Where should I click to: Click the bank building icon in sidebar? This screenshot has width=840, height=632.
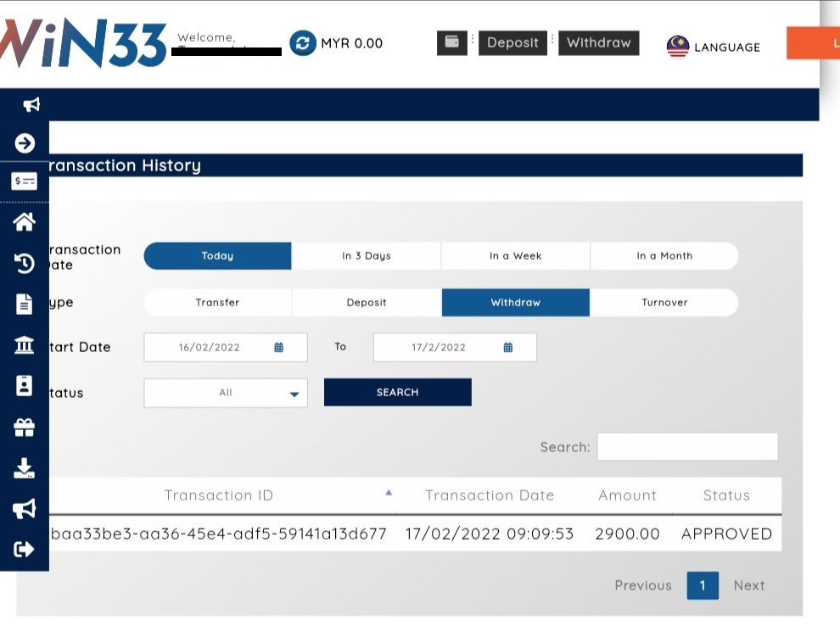tap(25, 345)
